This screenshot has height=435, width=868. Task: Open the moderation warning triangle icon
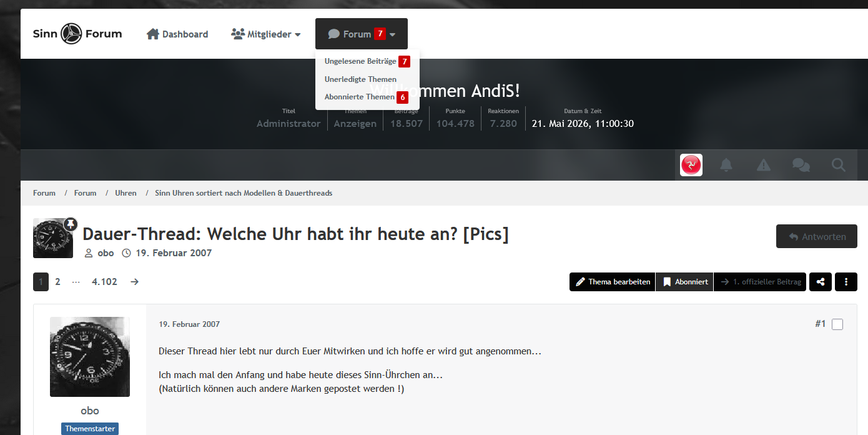point(763,165)
